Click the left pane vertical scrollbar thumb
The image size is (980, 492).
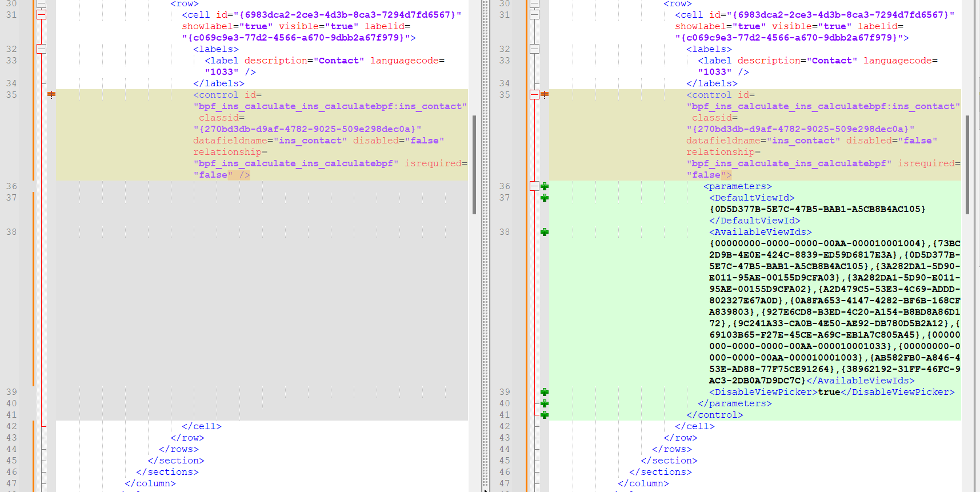point(474,165)
